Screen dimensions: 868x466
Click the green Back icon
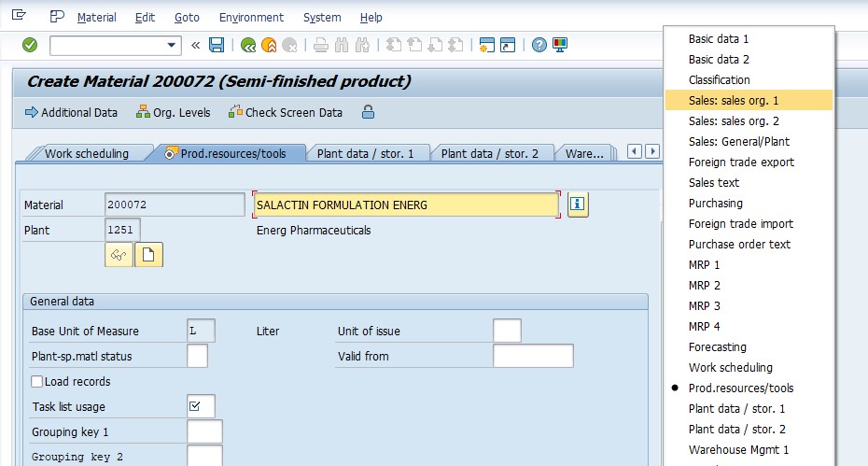point(248,45)
